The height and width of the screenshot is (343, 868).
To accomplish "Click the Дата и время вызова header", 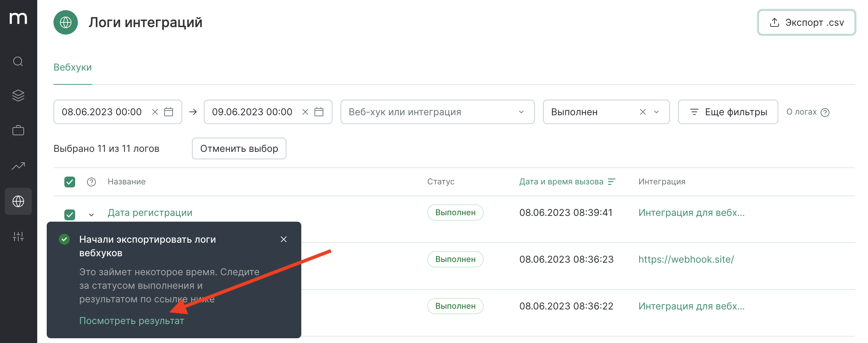I will (x=561, y=182).
